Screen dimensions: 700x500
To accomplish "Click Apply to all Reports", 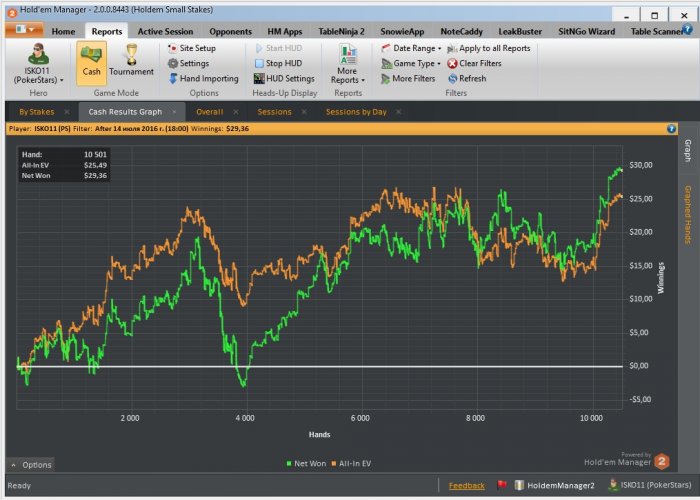I will pos(494,48).
